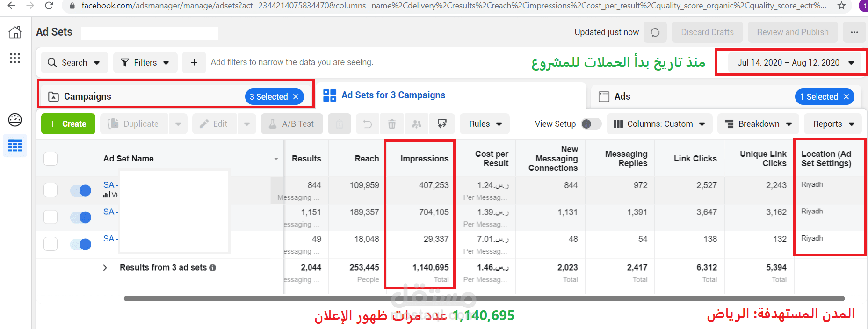The width and height of the screenshot is (868, 329).
Task: Click the trash delete icon
Action: (x=392, y=124)
